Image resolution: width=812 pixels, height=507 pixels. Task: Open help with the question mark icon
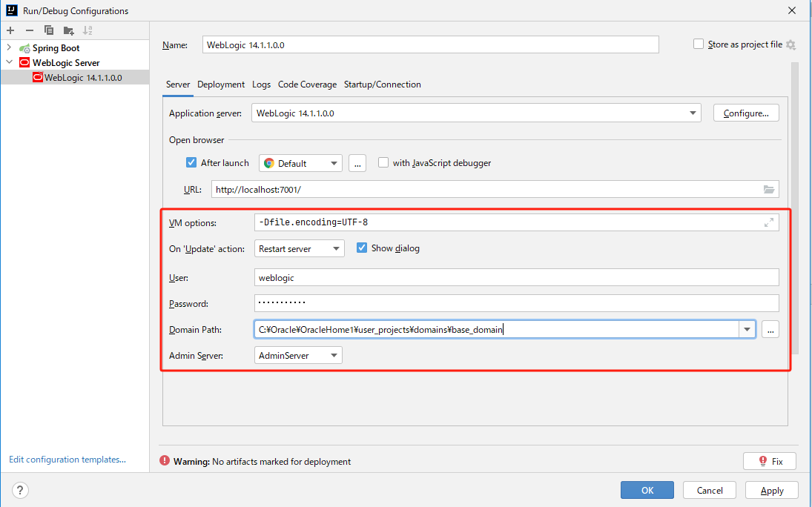[20, 490]
